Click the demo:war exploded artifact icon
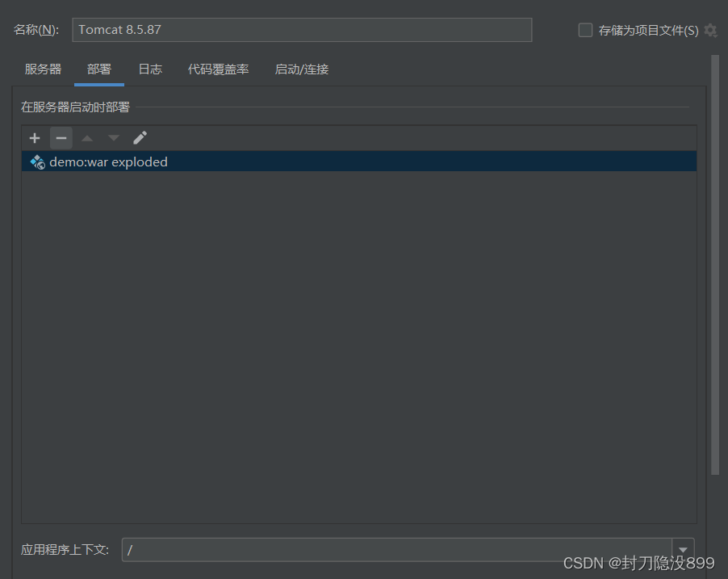 point(37,162)
